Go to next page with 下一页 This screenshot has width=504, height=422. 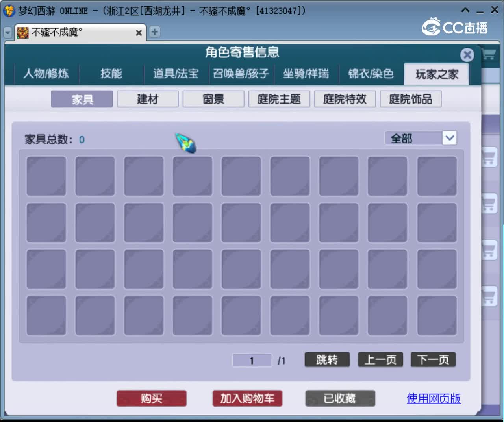[433, 359]
